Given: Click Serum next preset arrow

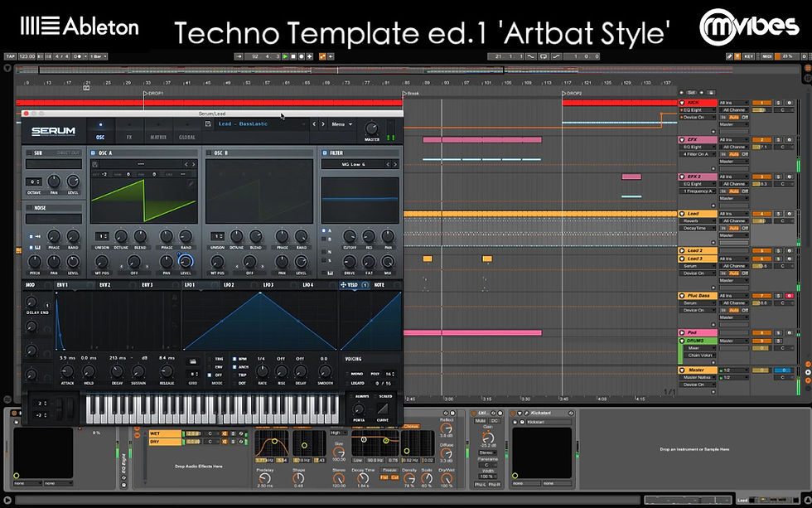Looking at the screenshot, I should [323, 124].
